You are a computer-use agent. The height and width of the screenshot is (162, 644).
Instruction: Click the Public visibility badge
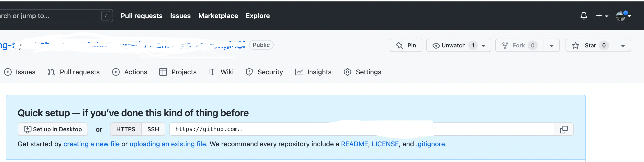click(x=261, y=45)
